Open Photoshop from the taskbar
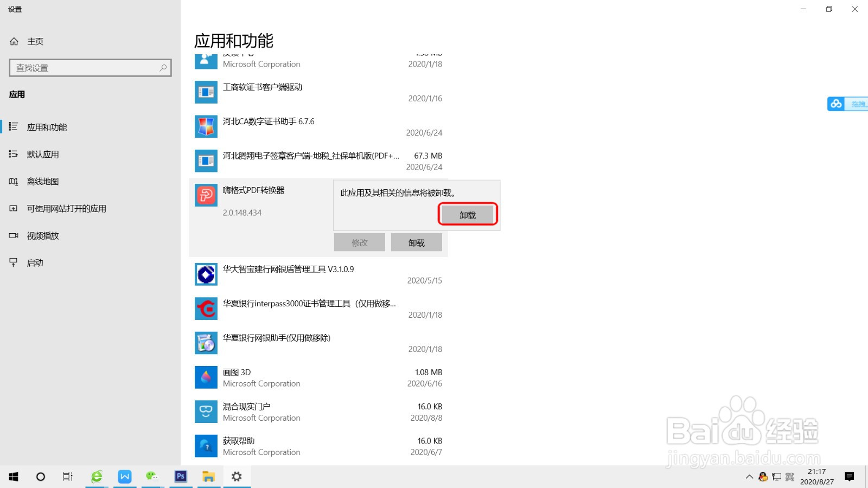Screen dimensions: 868x488 click(181, 477)
